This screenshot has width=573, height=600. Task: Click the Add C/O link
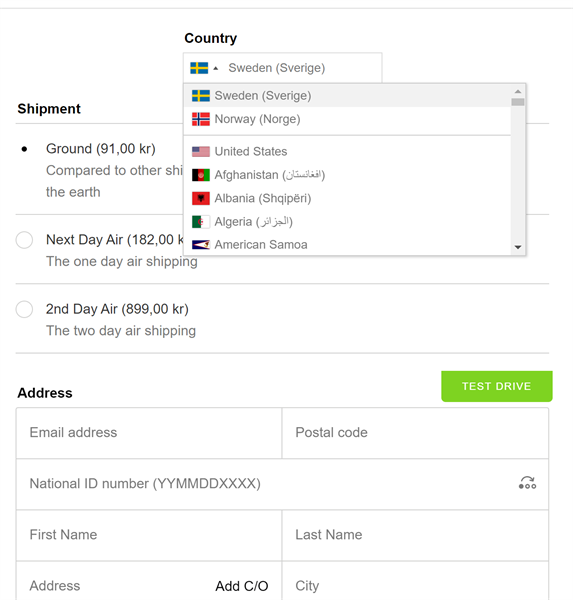coord(242,586)
